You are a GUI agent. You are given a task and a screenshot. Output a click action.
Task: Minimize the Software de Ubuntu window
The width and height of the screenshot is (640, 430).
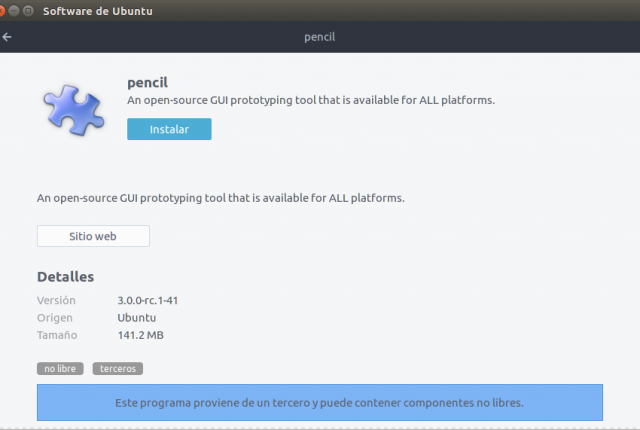pos(14,11)
